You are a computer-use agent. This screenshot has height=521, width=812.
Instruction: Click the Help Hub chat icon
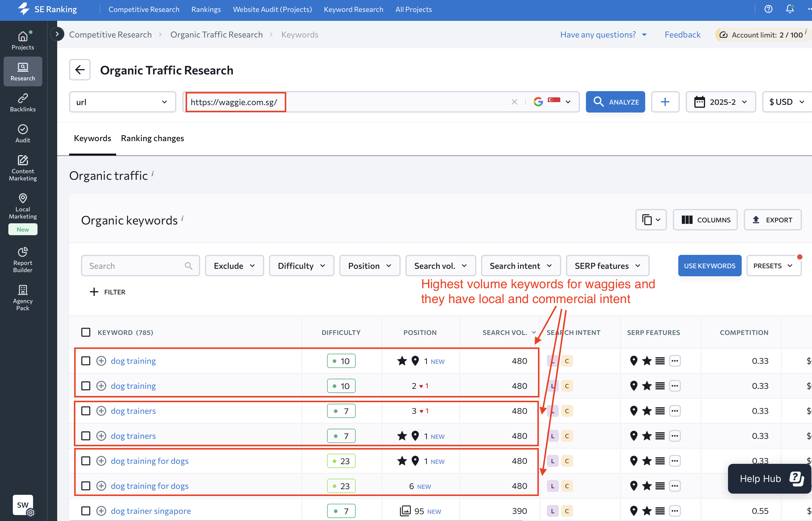(796, 479)
